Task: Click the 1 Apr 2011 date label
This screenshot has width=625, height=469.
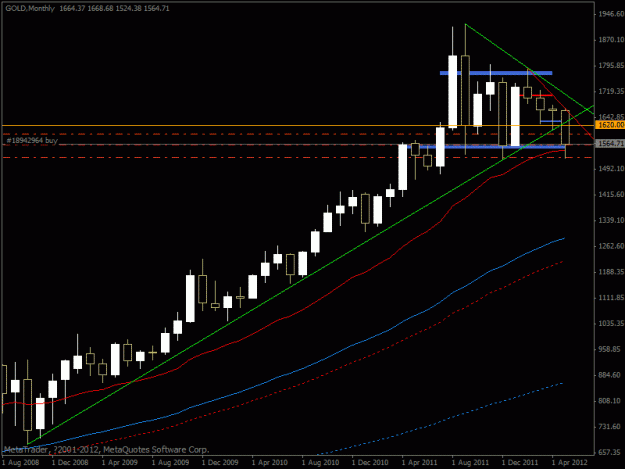Action: [420, 463]
